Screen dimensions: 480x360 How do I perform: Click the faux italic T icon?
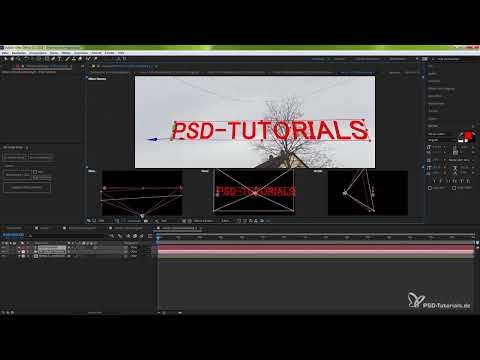click(x=440, y=181)
